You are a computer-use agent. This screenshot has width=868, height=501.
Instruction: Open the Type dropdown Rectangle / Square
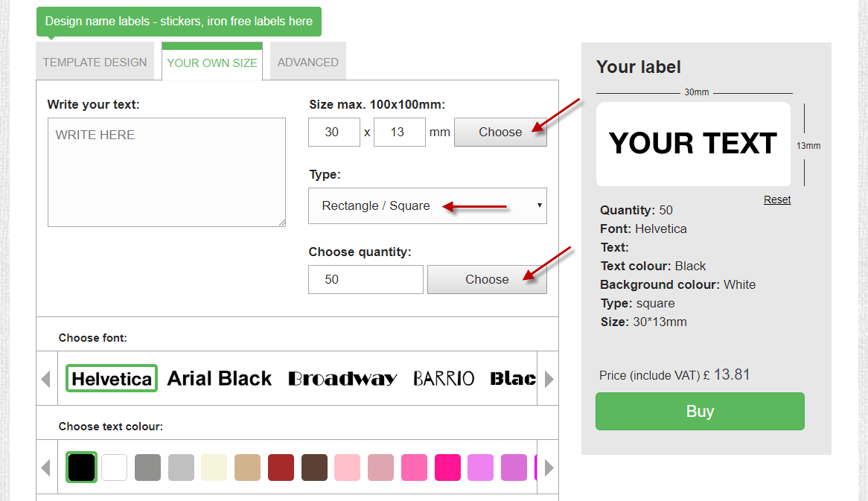[x=427, y=206]
